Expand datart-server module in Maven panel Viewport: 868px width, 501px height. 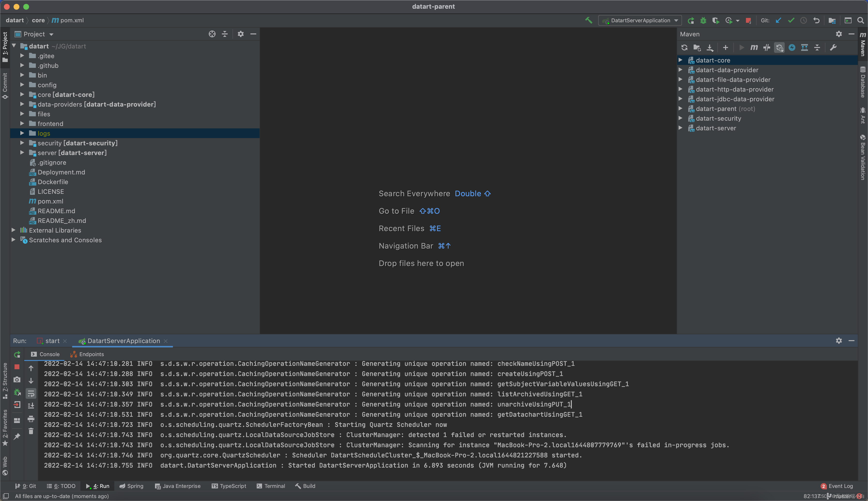click(x=680, y=128)
